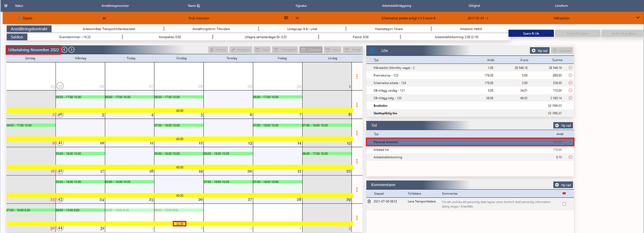Click the Utbetalning November 2022 title
644x233 pixels.
(x=34, y=50)
